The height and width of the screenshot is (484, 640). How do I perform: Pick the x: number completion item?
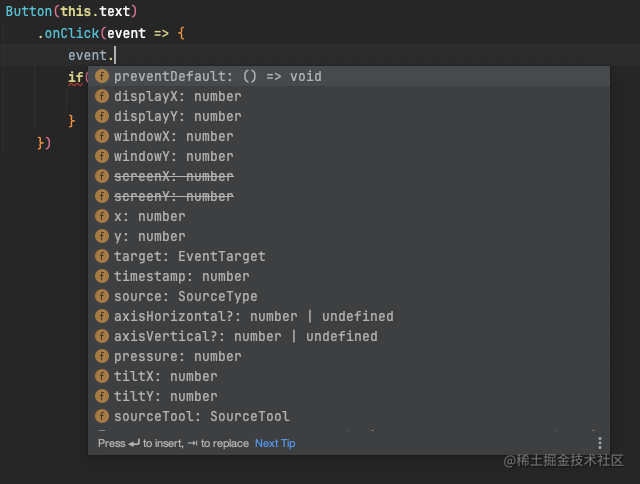coord(349,216)
